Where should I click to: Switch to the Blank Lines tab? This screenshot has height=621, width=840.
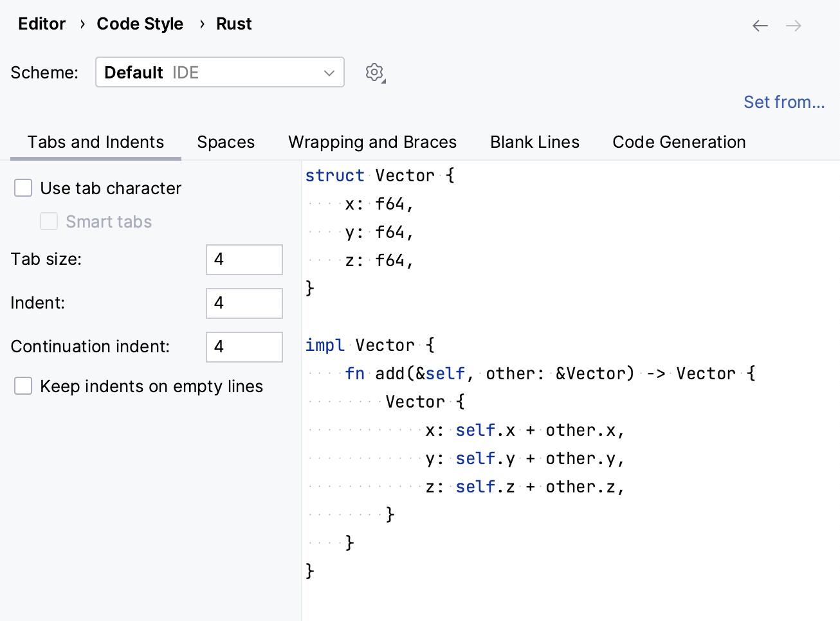coord(534,142)
